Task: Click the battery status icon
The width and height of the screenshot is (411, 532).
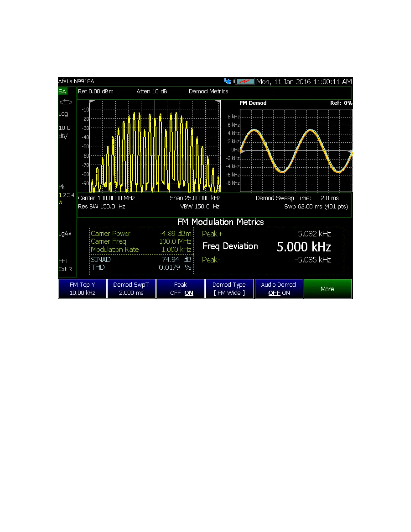Action: pos(244,82)
